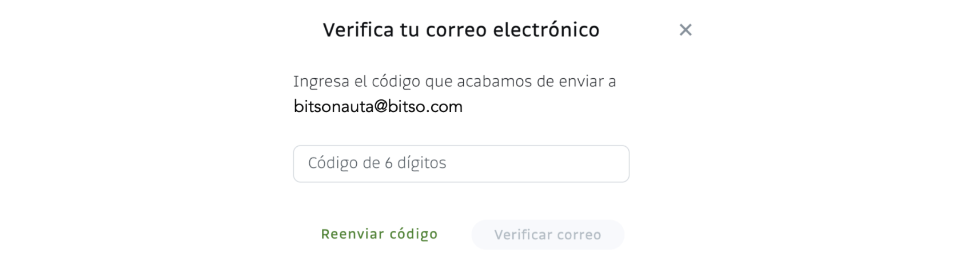The height and width of the screenshot is (273, 980).
Task: Dismiss the dialog using the X icon
Action: click(x=685, y=30)
